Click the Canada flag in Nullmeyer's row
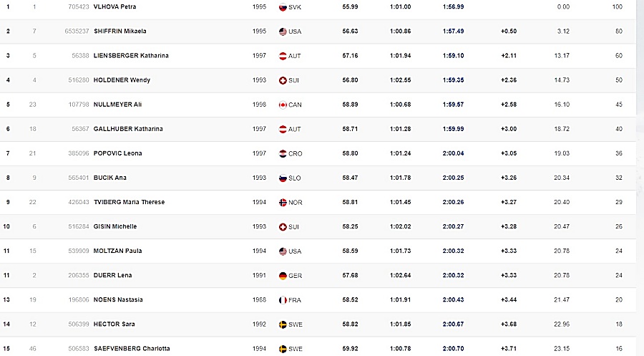 click(283, 105)
